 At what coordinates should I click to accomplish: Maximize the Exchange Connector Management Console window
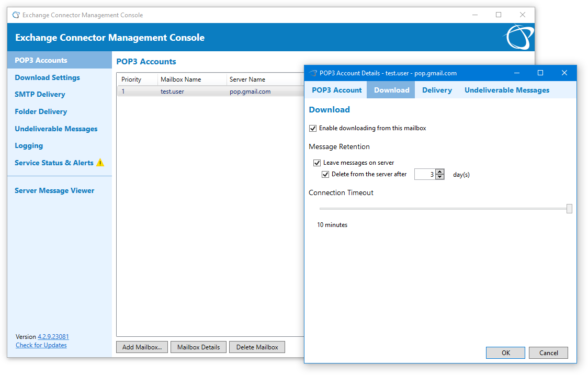499,15
